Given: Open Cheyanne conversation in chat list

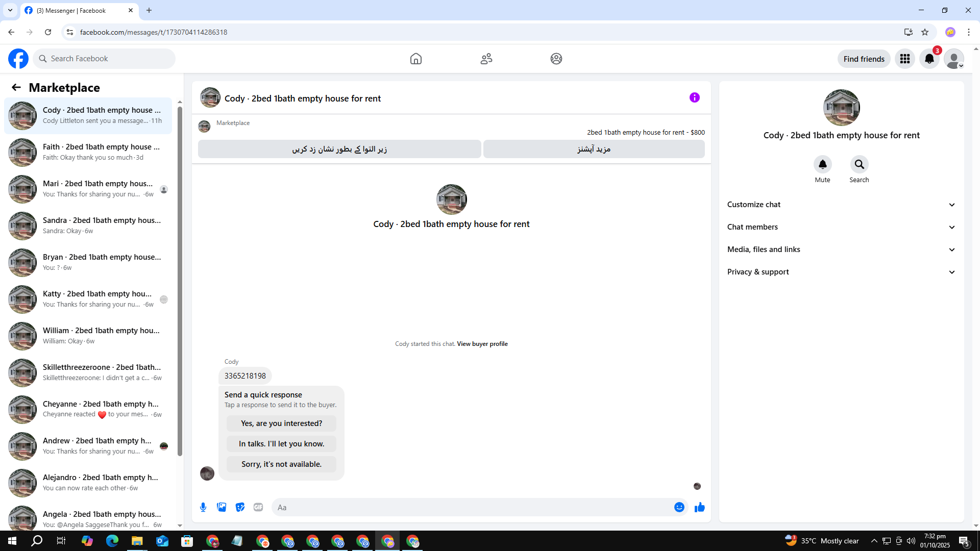Looking at the screenshot, I should click(x=88, y=410).
